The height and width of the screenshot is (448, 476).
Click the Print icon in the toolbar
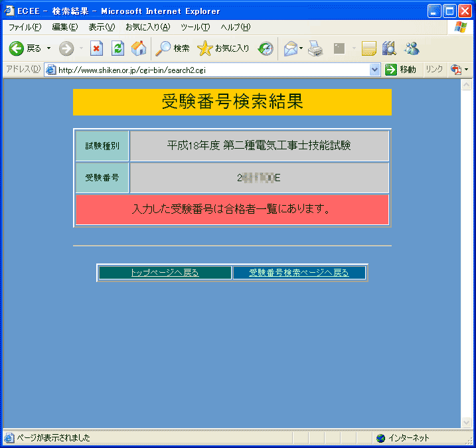click(x=315, y=48)
